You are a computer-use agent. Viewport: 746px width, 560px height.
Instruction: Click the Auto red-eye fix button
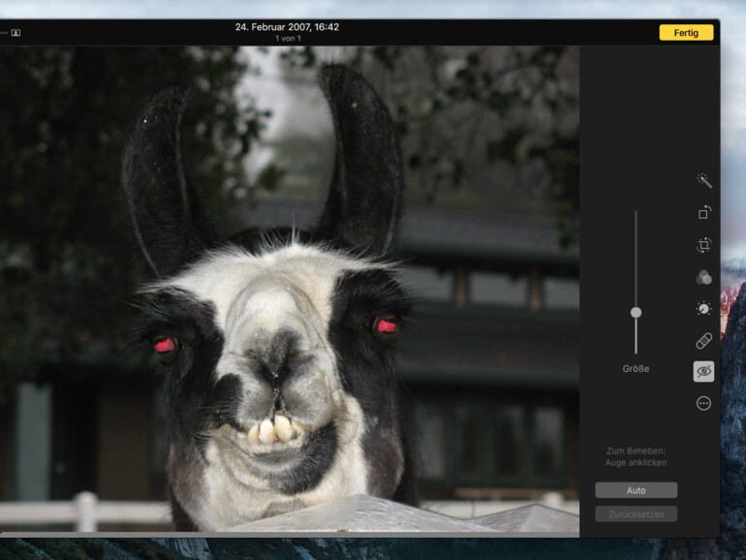(636, 490)
